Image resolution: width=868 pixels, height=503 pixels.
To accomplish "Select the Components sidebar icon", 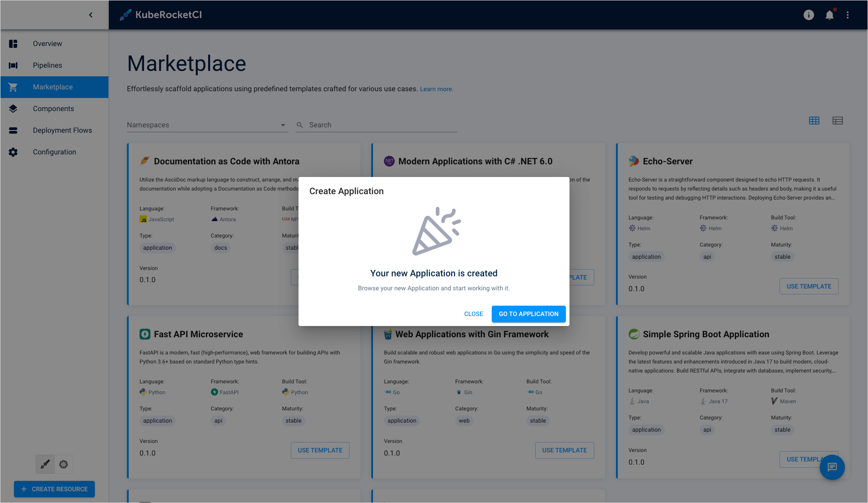I will 13,108.
